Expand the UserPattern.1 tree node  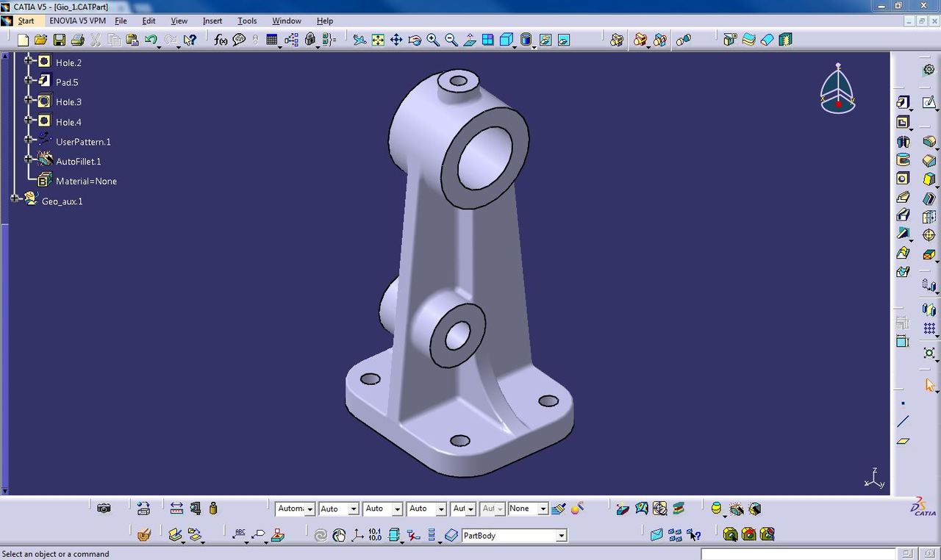click(x=29, y=139)
